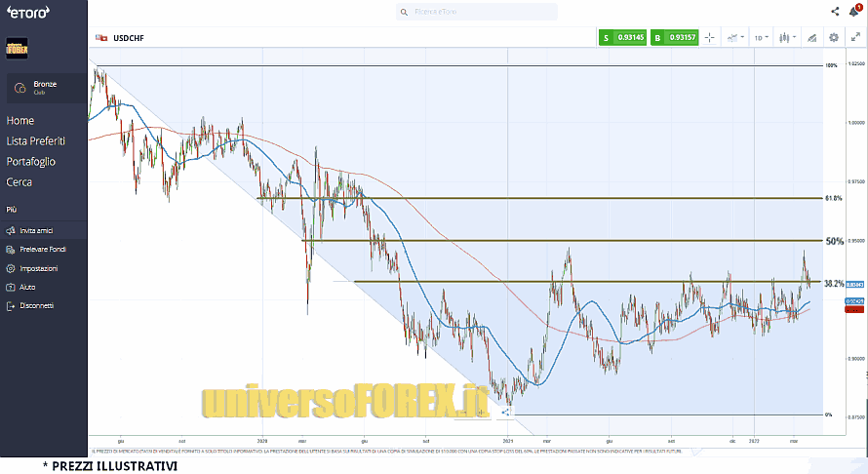Click Prelevare Fondi link

pos(43,250)
